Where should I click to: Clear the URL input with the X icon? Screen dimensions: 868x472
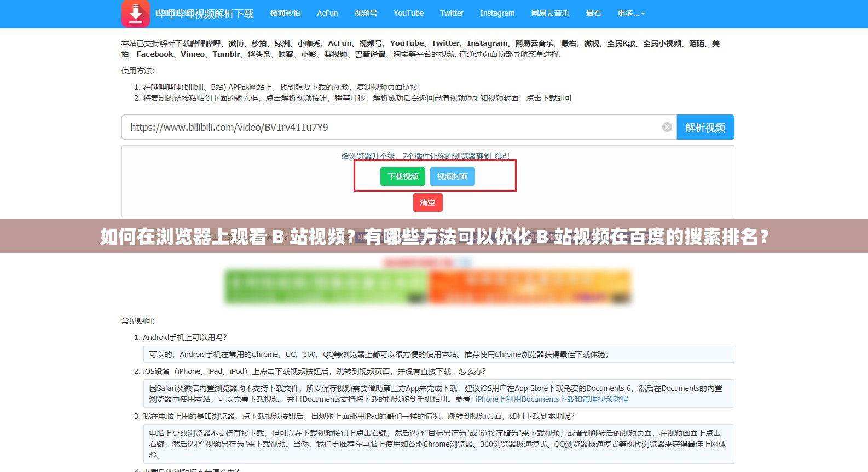tap(667, 127)
